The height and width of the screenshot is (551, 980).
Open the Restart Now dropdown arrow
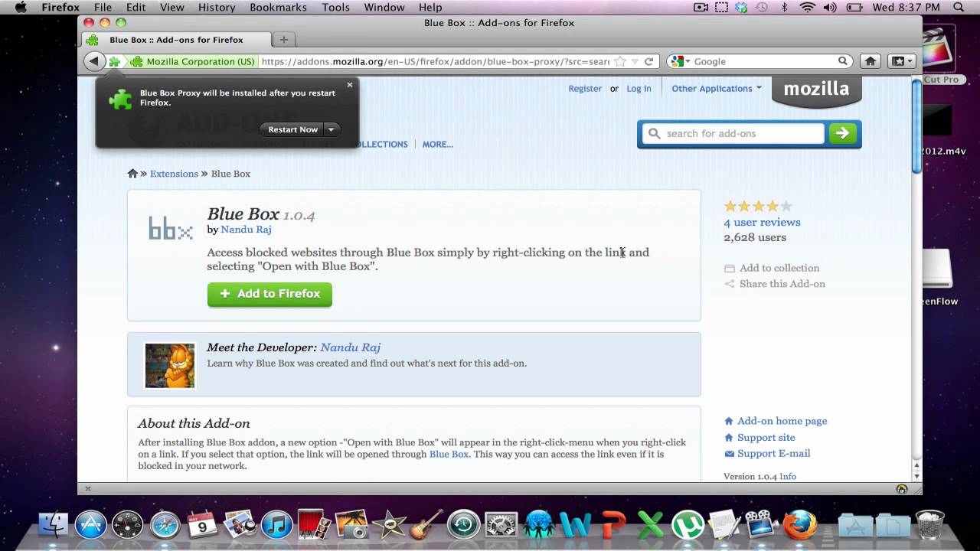pos(331,129)
